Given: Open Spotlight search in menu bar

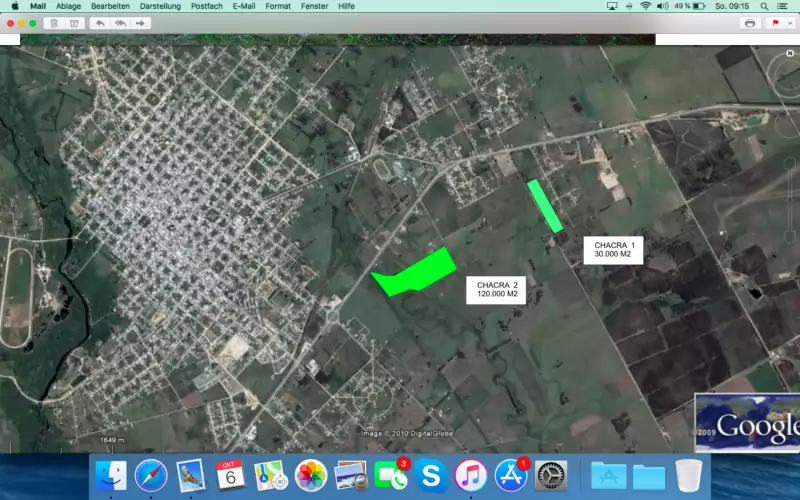Looking at the screenshot, I should click(765, 6).
